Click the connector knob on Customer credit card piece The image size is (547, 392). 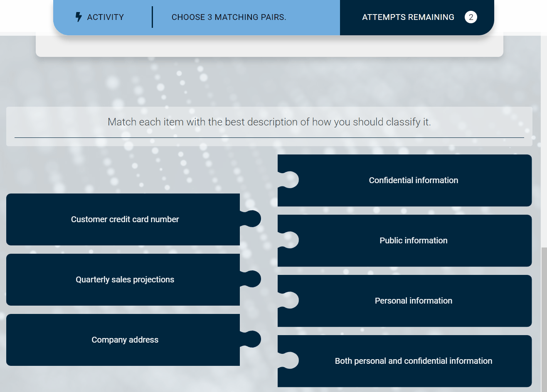252,219
